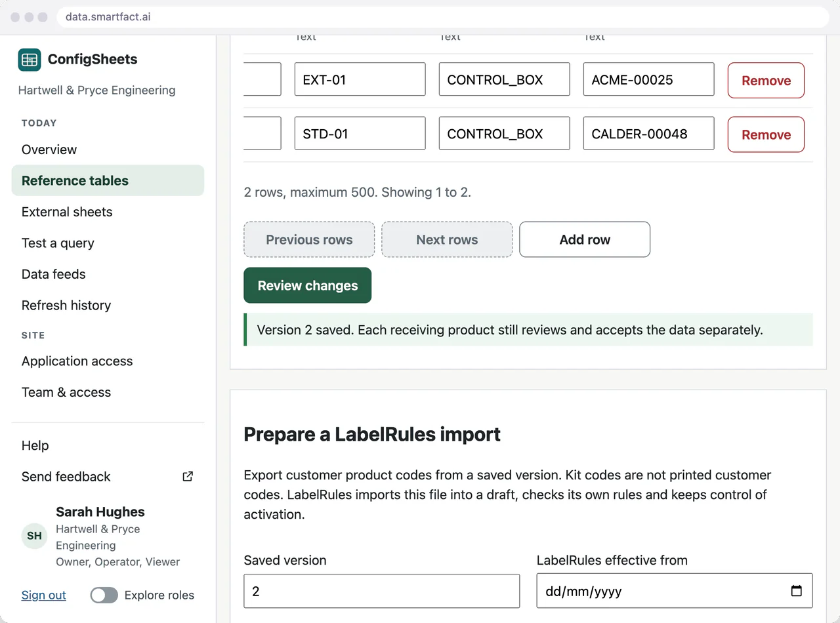840x623 pixels.
Task: Click the Version 2 saved status message
Action: (528, 330)
